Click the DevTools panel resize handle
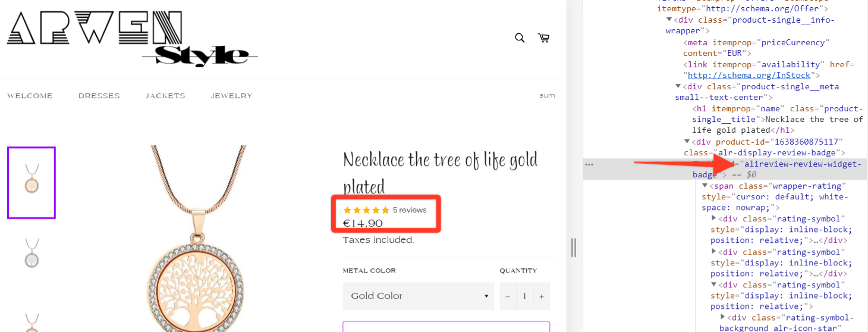 click(x=574, y=248)
